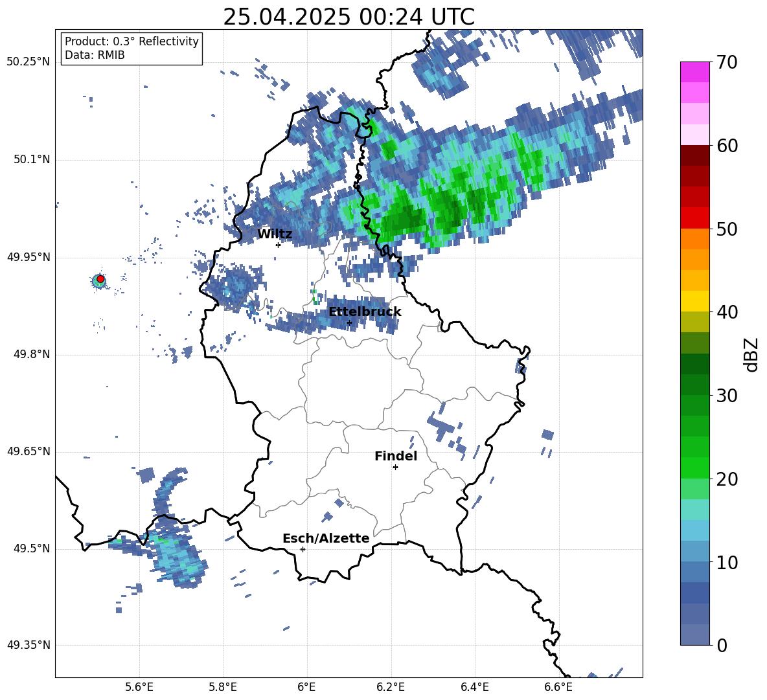Click the Findel location cross marker

(x=395, y=468)
